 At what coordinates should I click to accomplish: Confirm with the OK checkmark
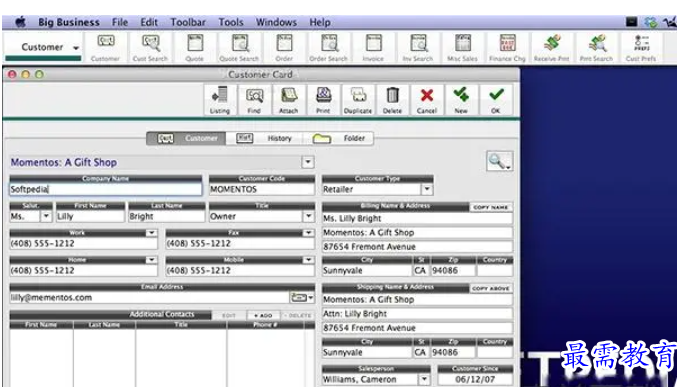pos(496,100)
